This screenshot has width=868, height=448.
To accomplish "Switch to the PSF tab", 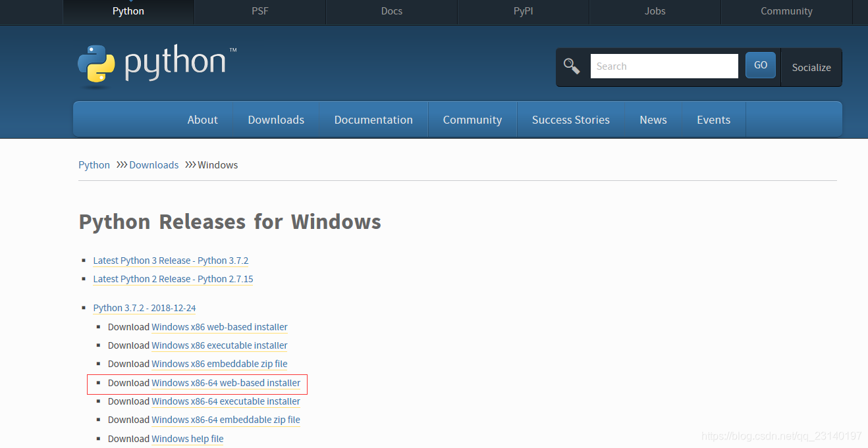I will tap(260, 11).
